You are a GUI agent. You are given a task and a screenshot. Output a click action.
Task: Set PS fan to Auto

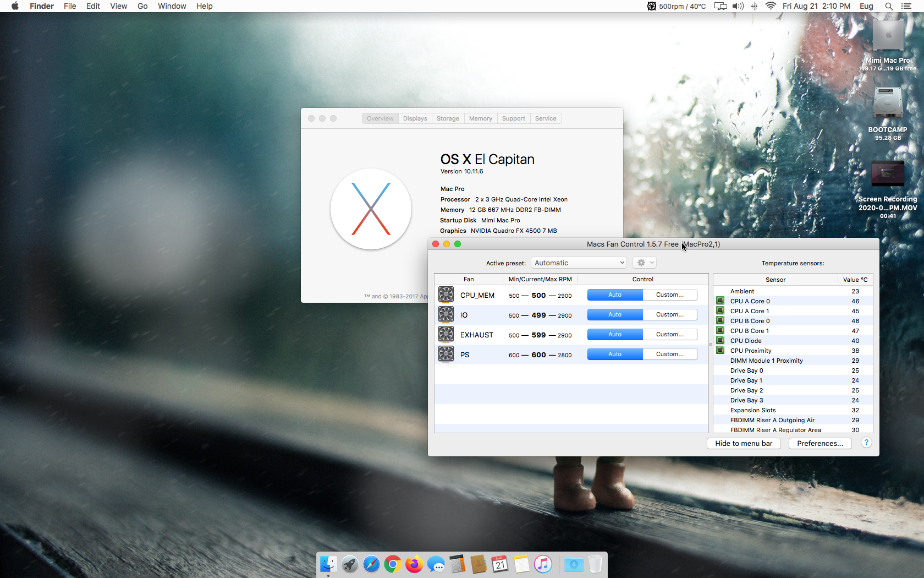[615, 354]
